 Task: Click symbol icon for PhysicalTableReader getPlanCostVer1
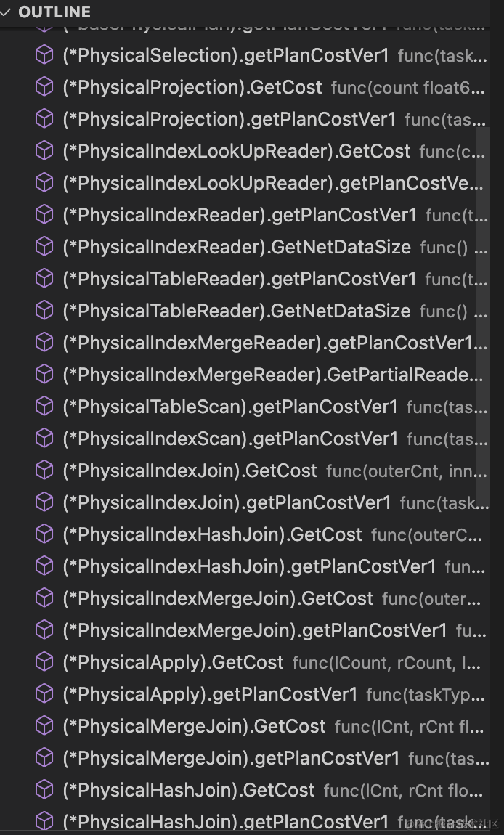pyautogui.click(x=45, y=279)
